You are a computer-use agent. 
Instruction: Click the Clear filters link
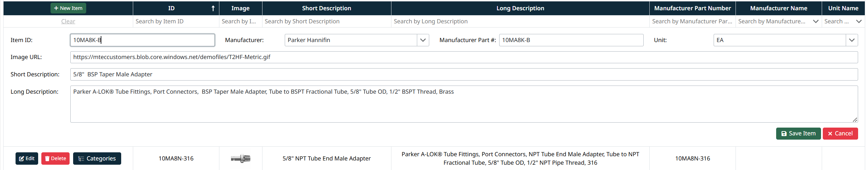pyautogui.click(x=68, y=21)
